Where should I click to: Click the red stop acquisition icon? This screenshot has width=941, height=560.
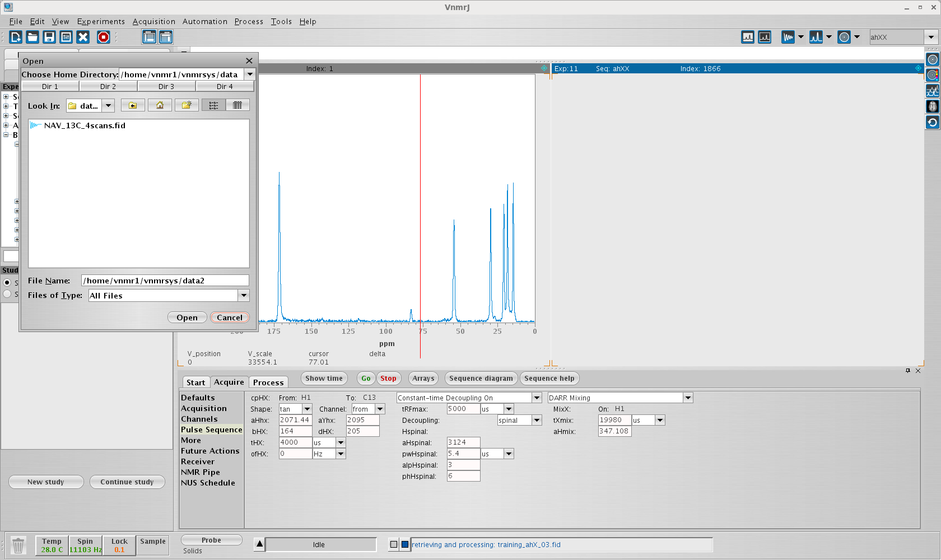tap(104, 37)
